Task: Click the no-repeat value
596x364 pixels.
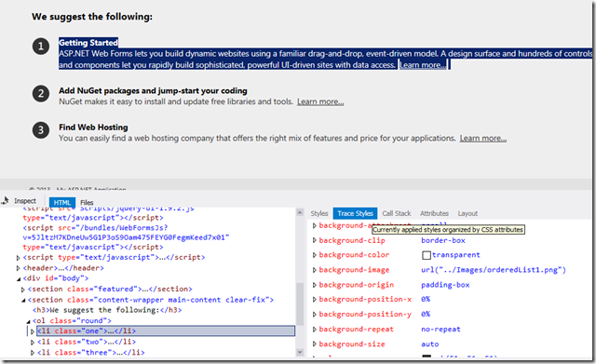Action: [440, 330]
